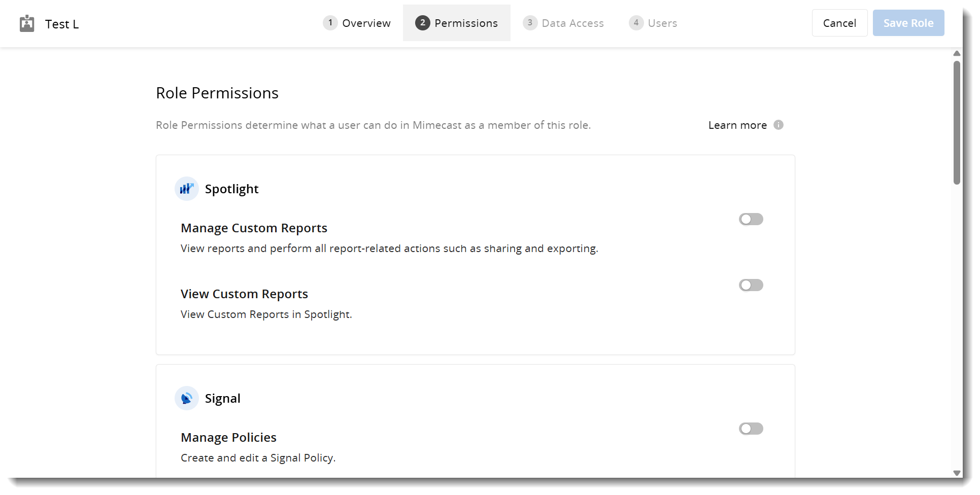980x495 pixels.
Task: Click the Spotlight section heading
Action: (x=231, y=189)
